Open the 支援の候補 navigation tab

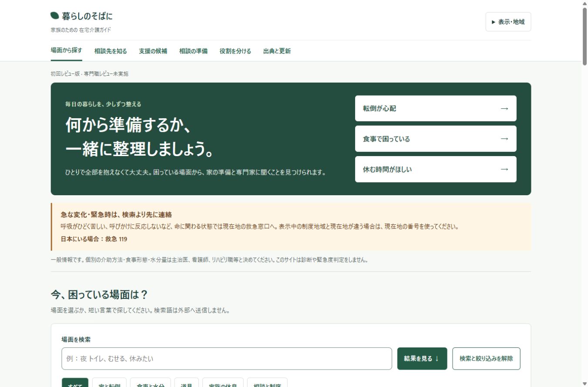tap(153, 51)
